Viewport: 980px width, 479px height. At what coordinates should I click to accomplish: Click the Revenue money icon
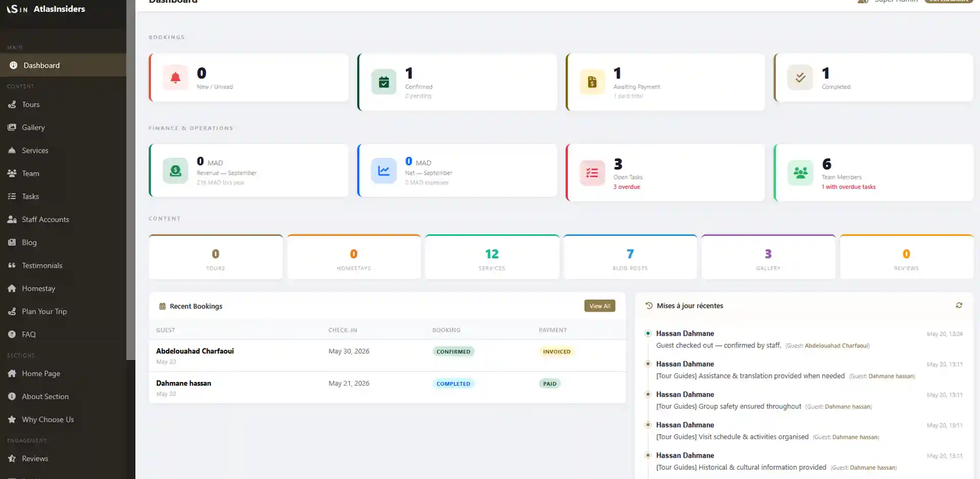pos(175,171)
